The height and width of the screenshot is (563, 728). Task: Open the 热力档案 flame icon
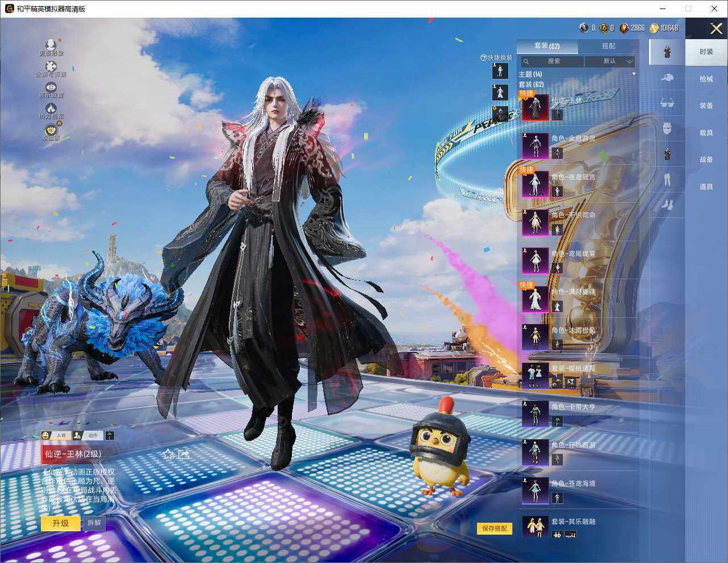(51, 108)
